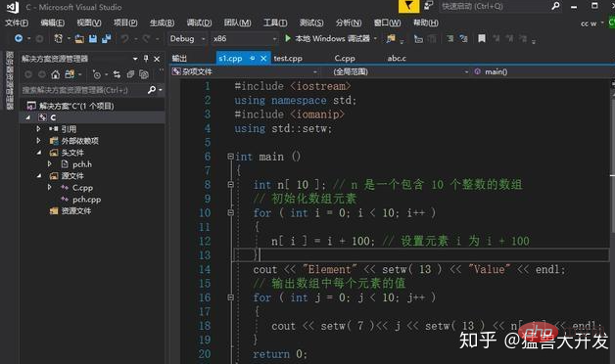The height and width of the screenshot is (364, 615).
Task: Click the open file folder icon
Action: tap(79, 38)
